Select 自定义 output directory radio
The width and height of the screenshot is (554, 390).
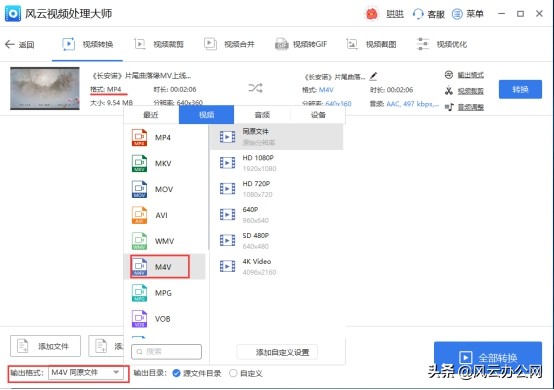coord(233,373)
